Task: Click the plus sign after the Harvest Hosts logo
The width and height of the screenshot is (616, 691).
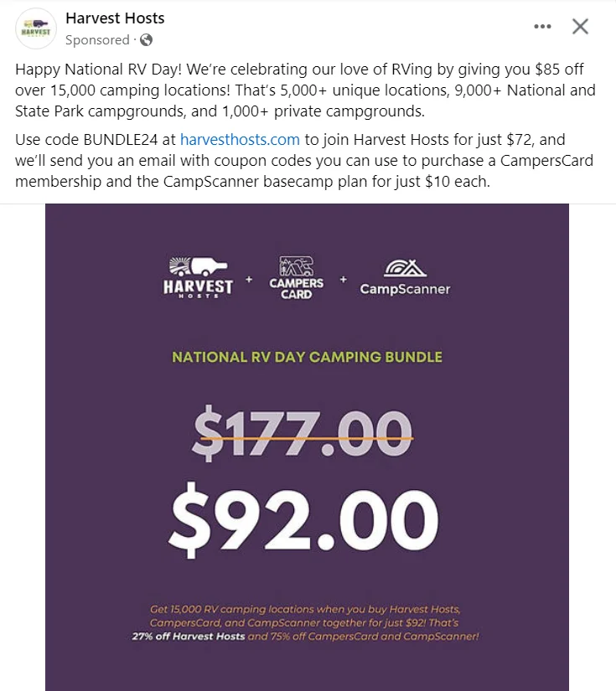Action: (x=249, y=280)
